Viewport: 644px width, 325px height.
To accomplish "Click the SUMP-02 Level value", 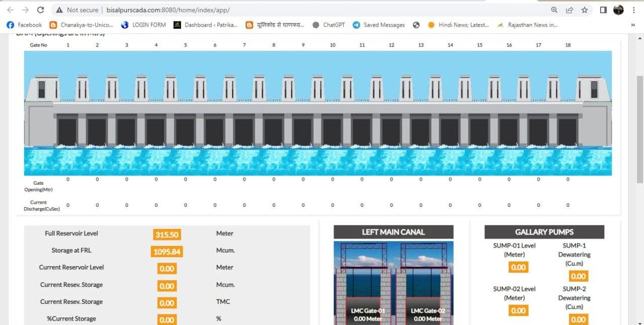I will click(518, 310).
